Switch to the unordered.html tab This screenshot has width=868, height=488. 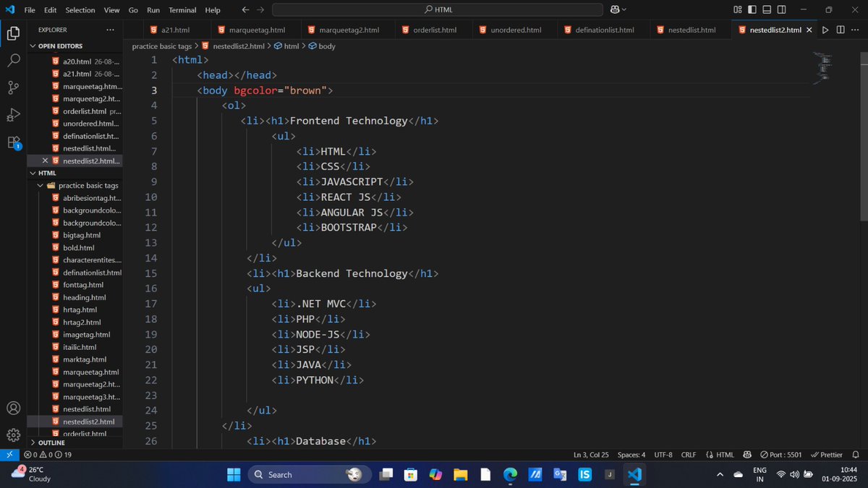[x=516, y=30]
